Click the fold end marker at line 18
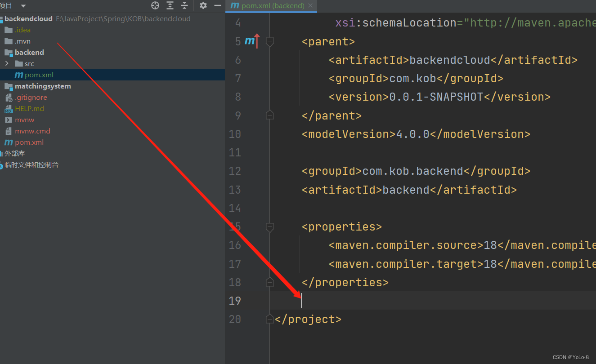596x364 pixels. (270, 282)
